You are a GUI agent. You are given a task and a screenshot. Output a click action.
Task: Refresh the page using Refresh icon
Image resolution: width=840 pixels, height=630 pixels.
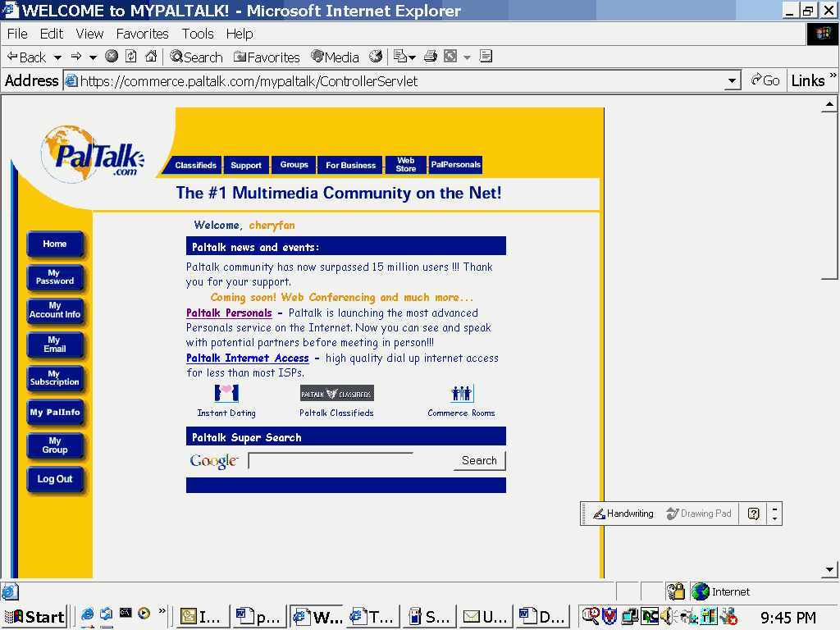coord(131,56)
